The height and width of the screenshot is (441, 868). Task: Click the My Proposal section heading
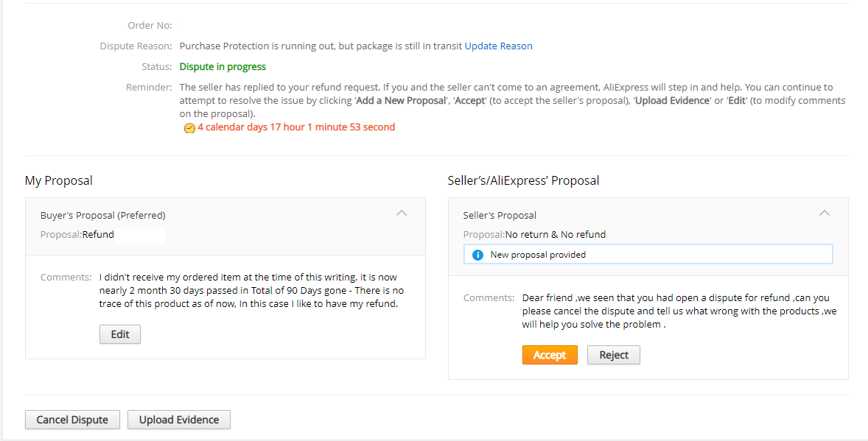tap(59, 181)
